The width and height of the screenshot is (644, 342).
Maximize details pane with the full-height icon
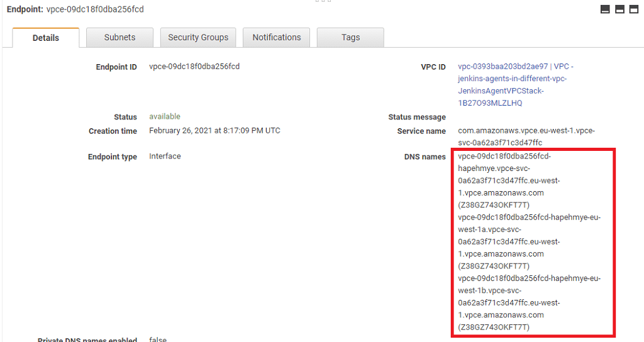point(633,9)
